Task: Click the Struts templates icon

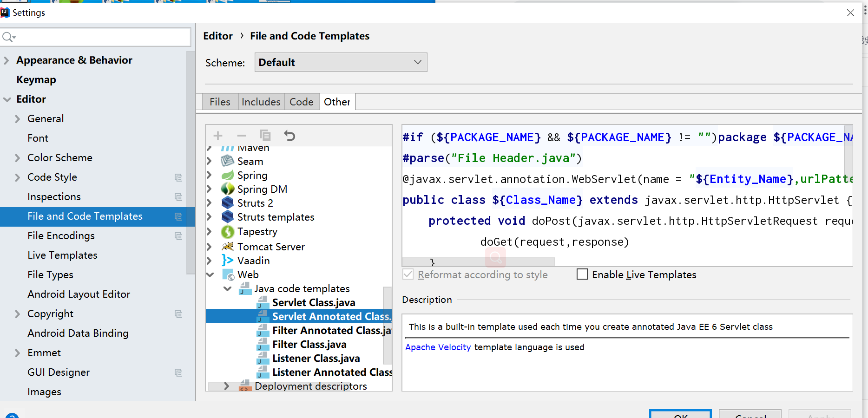Action: tap(227, 217)
